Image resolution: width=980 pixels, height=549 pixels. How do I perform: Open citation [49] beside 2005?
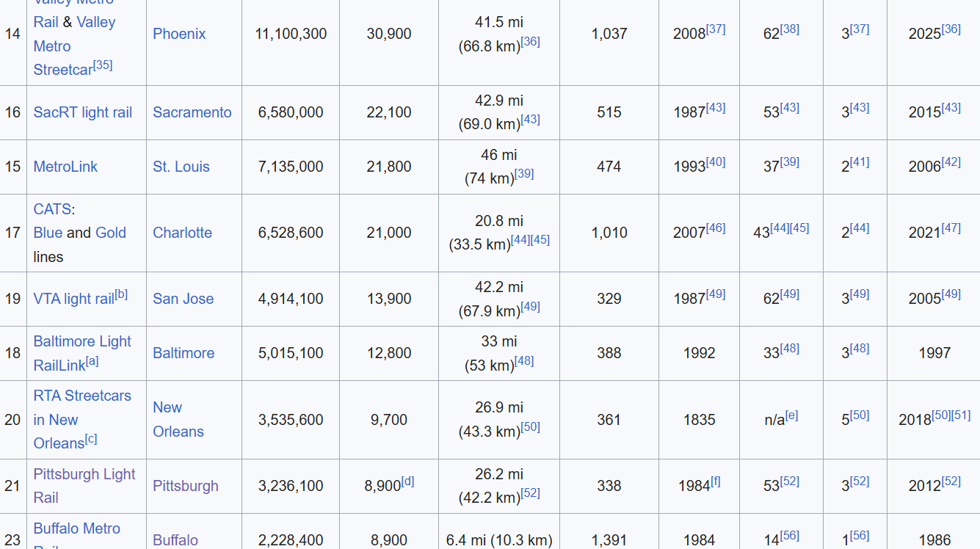(x=951, y=294)
